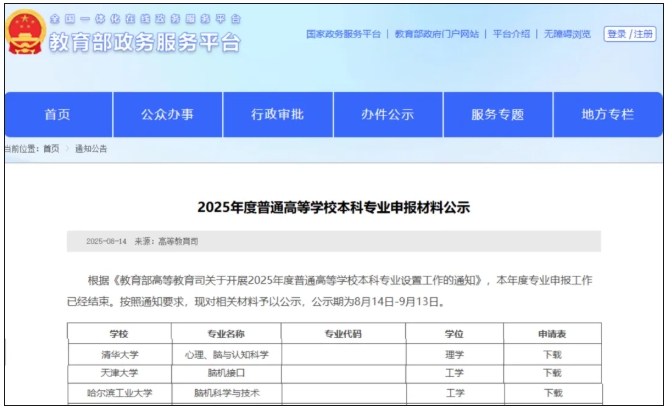Image resolution: width=666 pixels, height=410 pixels.
Task: Click the 登录/注册 button
Action: 630,34
